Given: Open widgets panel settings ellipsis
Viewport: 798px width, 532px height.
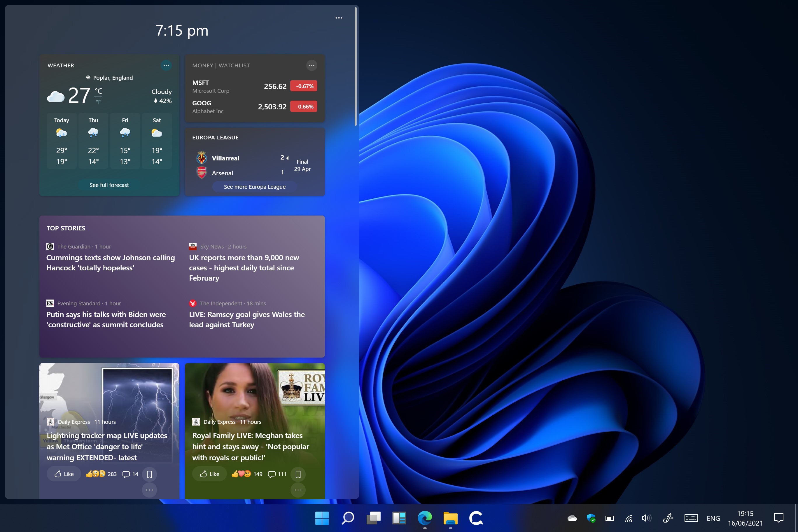Looking at the screenshot, I should coord(339,17).
